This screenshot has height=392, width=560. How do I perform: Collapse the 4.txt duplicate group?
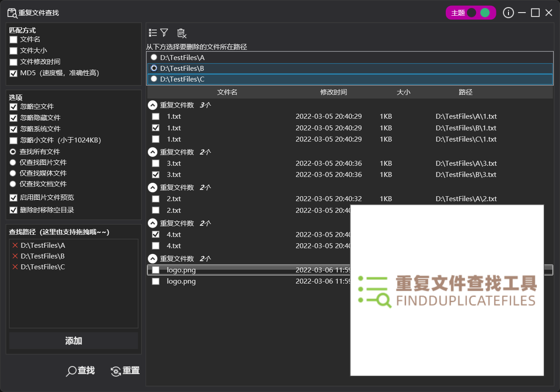153,223
